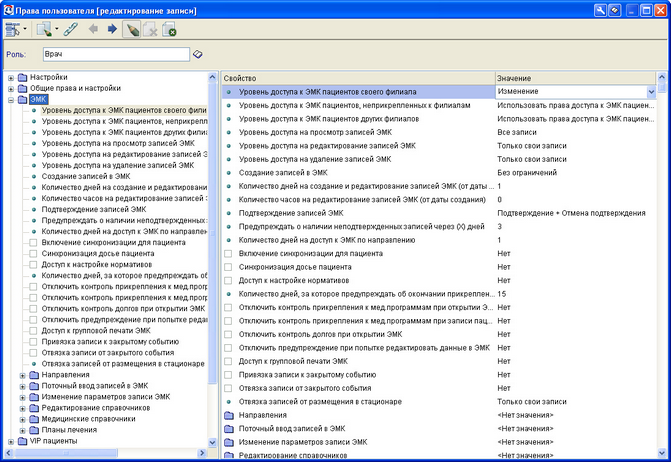Click bullet beside Создание записей в ЭМК in table
This screenshot has width=671, height=462.
(x=229, y=173)
